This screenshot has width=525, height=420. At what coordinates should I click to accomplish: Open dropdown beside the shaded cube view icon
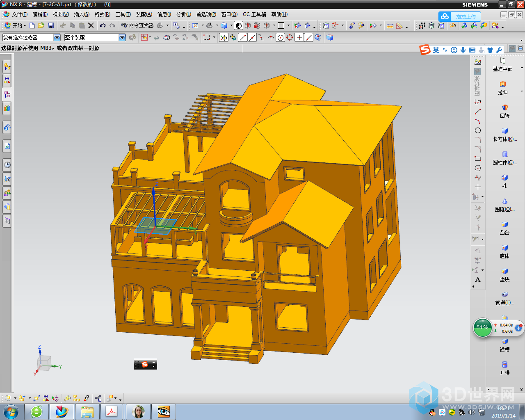(x=231, y=25)
